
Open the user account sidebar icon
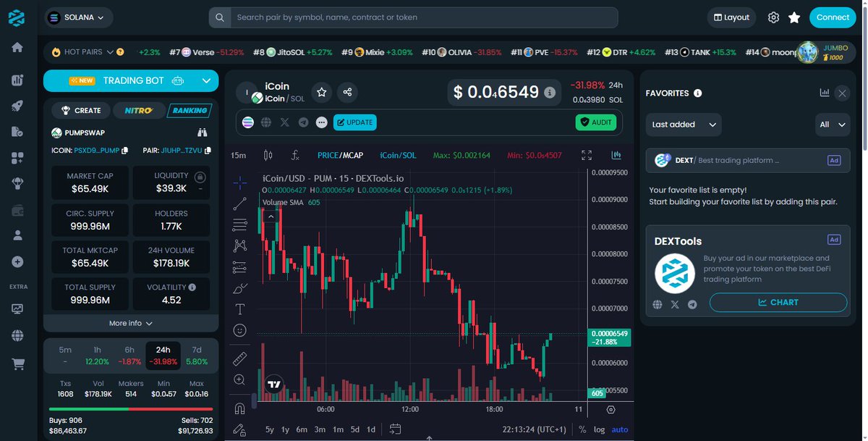pos(17,236)
